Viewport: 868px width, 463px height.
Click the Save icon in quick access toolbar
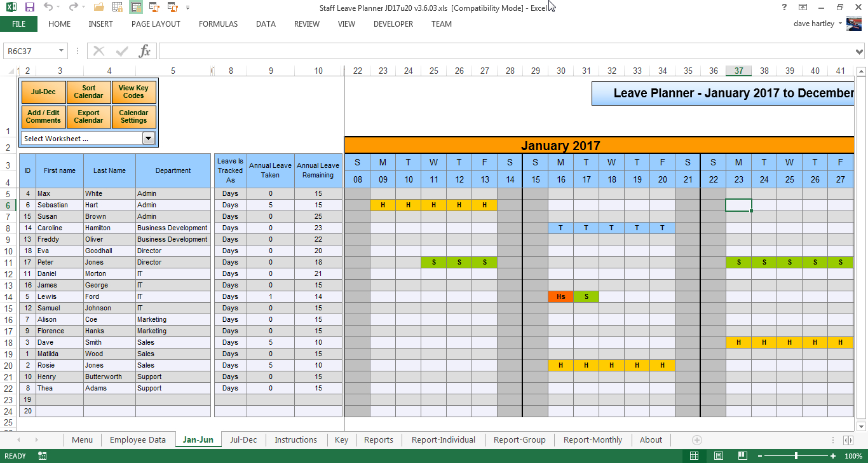pyautogui.click(x=29, y=8)
